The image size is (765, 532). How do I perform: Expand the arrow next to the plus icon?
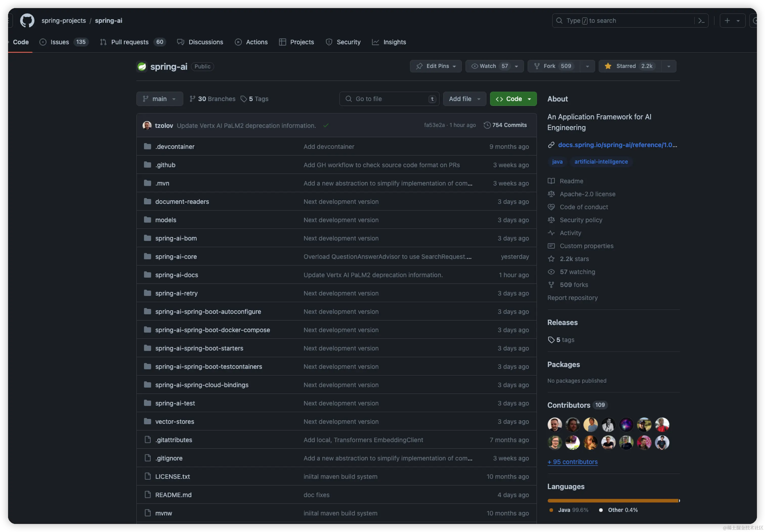738,21
